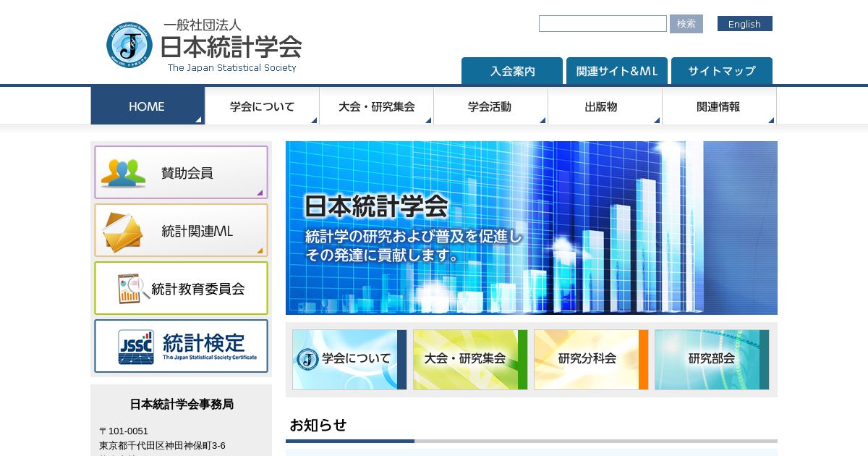Image resolution: width=868 pixels, height=456 pixels.
Task: Click the 検索 search button
Action: (686, 24)
